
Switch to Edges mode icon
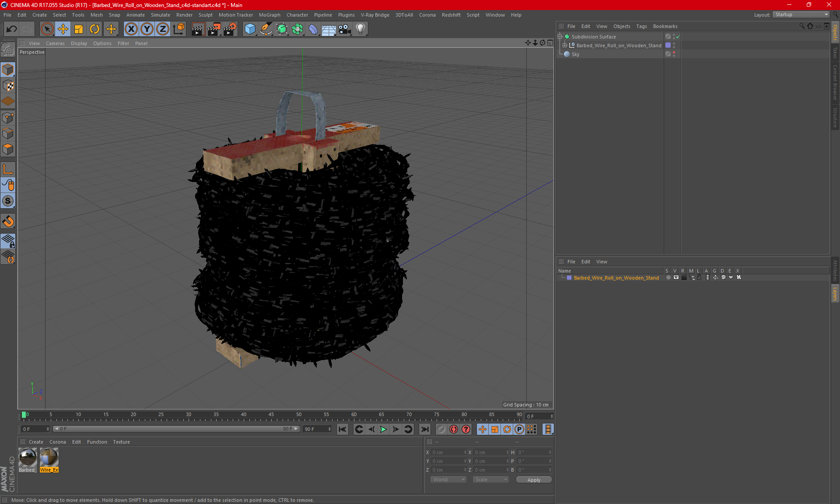[x=8, y=133]
